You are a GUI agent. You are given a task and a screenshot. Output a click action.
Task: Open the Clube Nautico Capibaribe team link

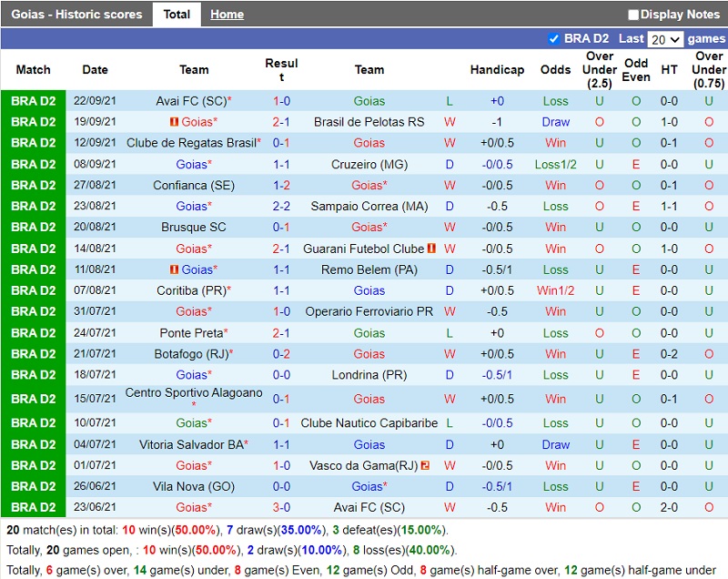369,422
